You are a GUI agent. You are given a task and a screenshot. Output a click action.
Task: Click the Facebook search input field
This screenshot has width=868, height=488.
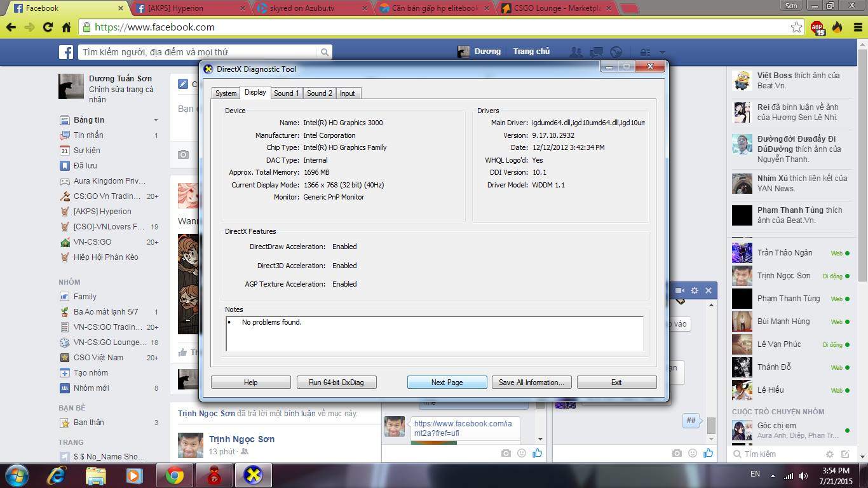(197, 52)
